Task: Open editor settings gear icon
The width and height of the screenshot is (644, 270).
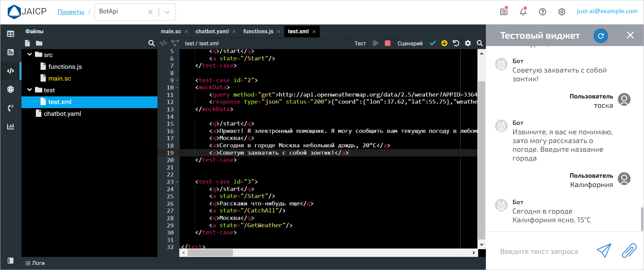Action: (x=468, y=43)
